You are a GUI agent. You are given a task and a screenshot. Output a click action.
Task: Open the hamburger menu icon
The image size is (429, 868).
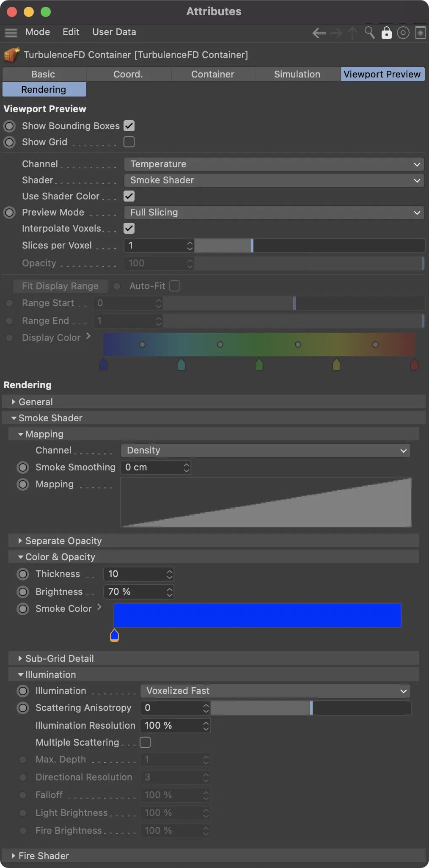click(11, 33)
